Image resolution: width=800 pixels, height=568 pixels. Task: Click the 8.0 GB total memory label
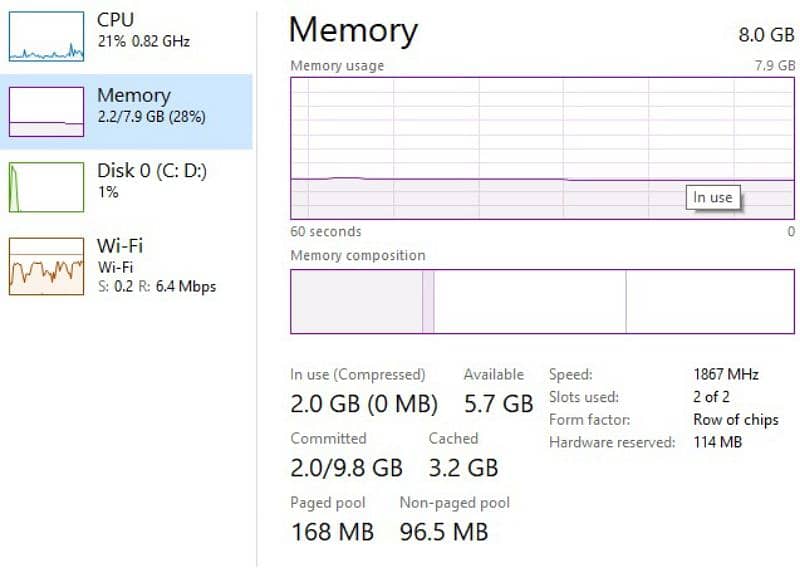766,34
